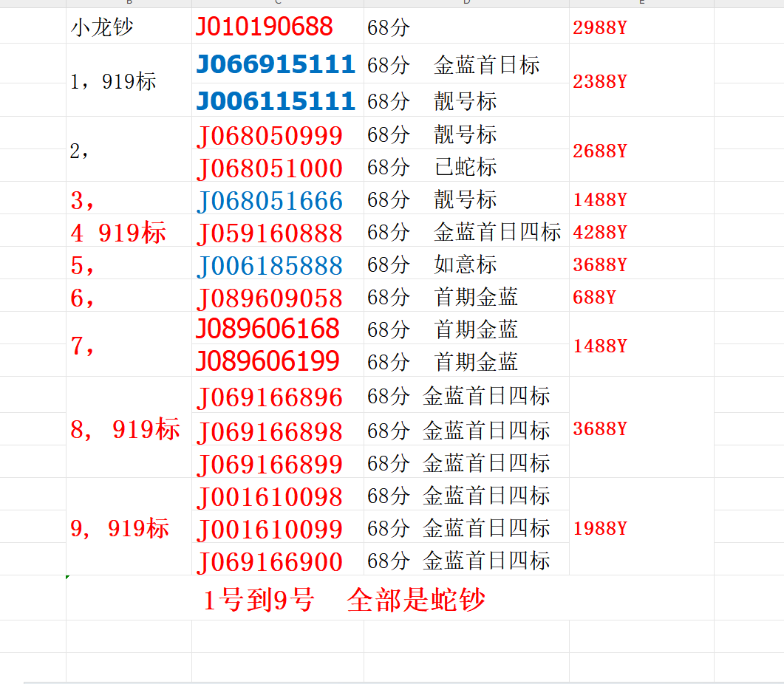Select the cell with 68分 已蛇标

pos(432,168)
